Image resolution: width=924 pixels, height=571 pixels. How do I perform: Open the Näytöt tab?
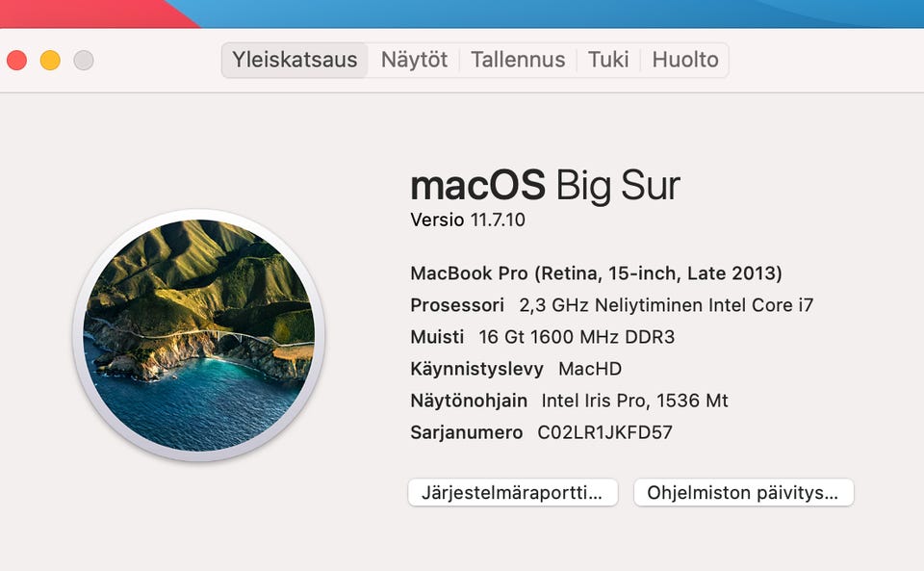(414, 60)
